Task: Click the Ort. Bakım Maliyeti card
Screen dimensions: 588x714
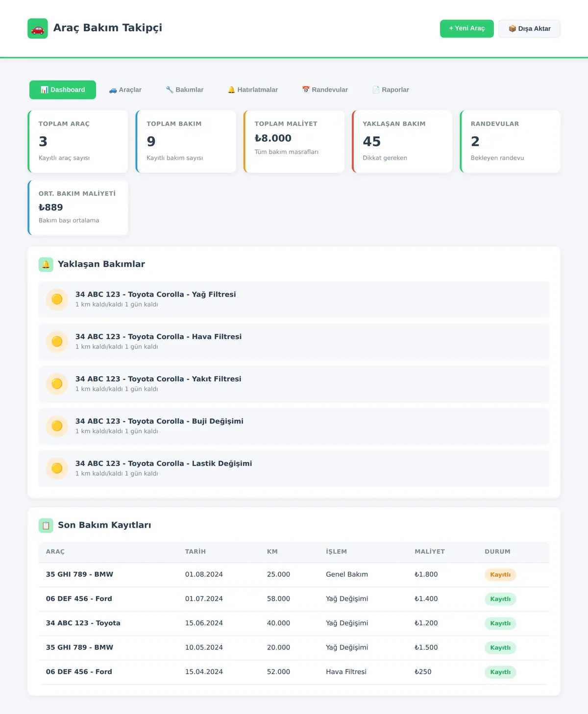Action: point(78,207)
